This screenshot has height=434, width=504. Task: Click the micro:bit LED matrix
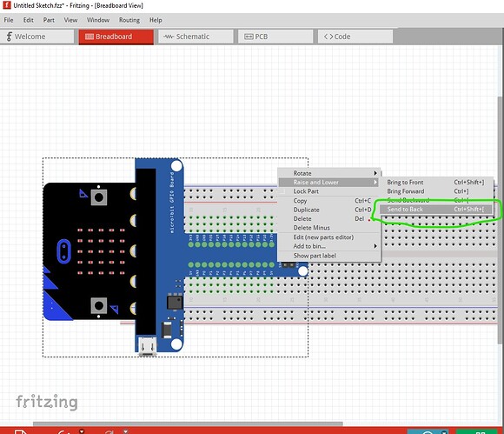pos(101,251)
